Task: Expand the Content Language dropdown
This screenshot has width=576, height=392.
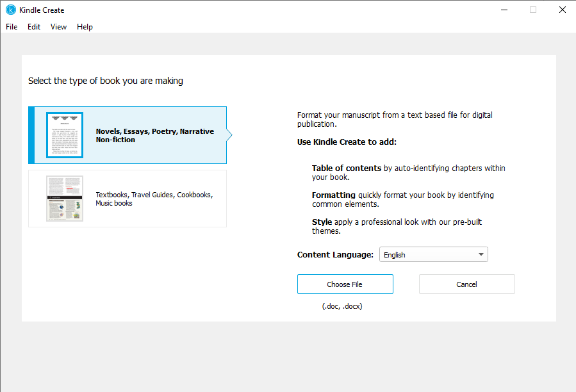Action: [x=434, y=254]
